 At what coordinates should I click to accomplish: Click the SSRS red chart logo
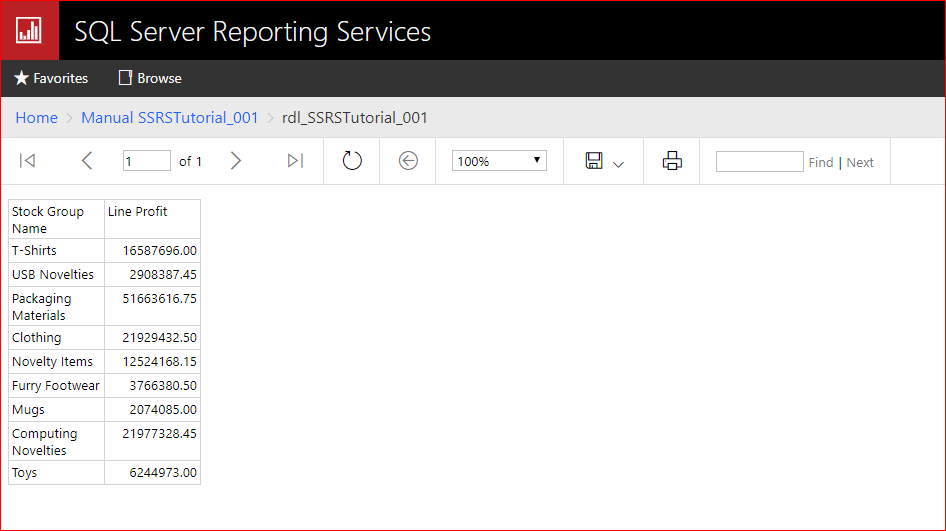[x=29, y=30]
